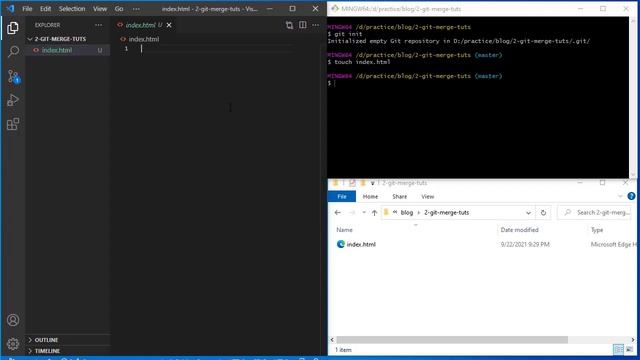
Task: Click scrollbar right arrow in File Explorer
Action: coord(633,340)
